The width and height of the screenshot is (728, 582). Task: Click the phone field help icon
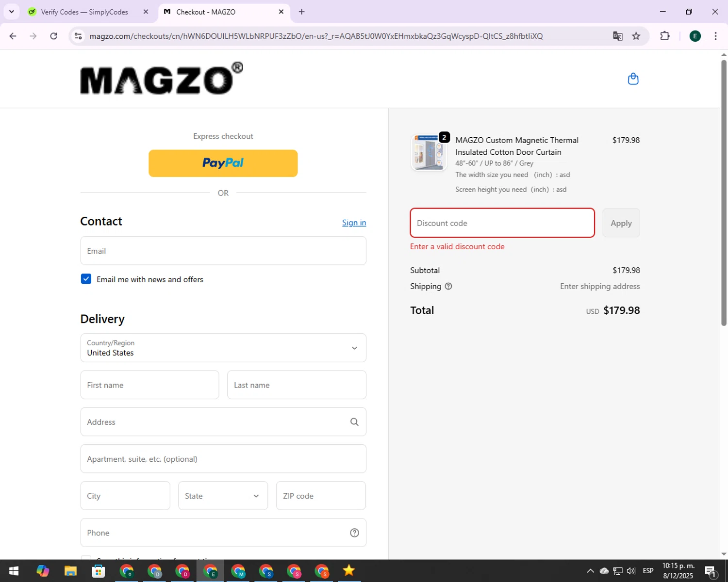(x=354, y=533)
